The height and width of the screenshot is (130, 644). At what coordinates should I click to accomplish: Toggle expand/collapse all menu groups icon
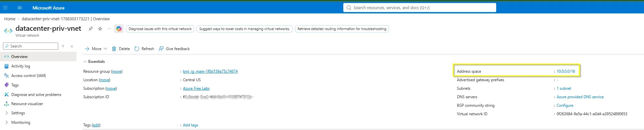point(63,46)
